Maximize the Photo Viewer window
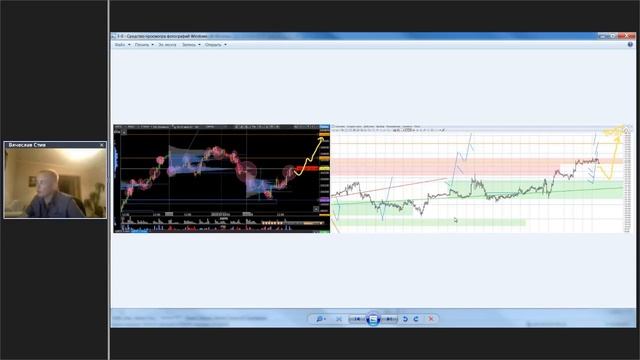The image size is (640, 360). pos(612,36)
